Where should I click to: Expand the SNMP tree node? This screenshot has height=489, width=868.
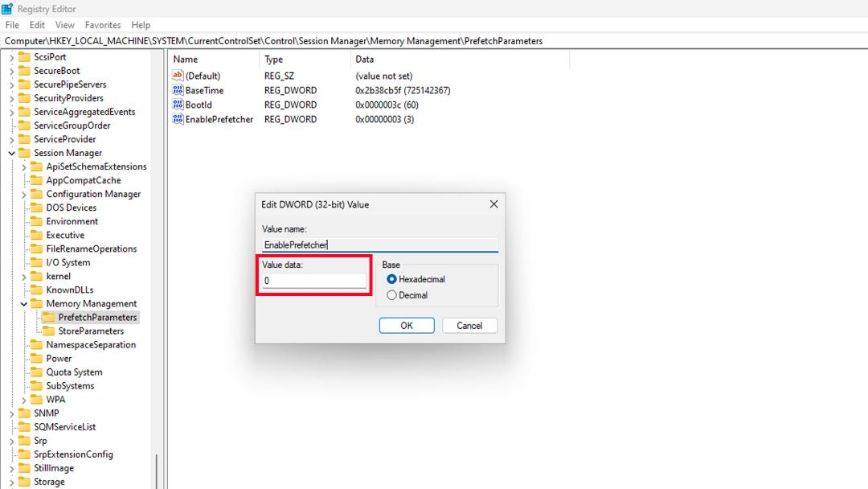tap(11, 413)
